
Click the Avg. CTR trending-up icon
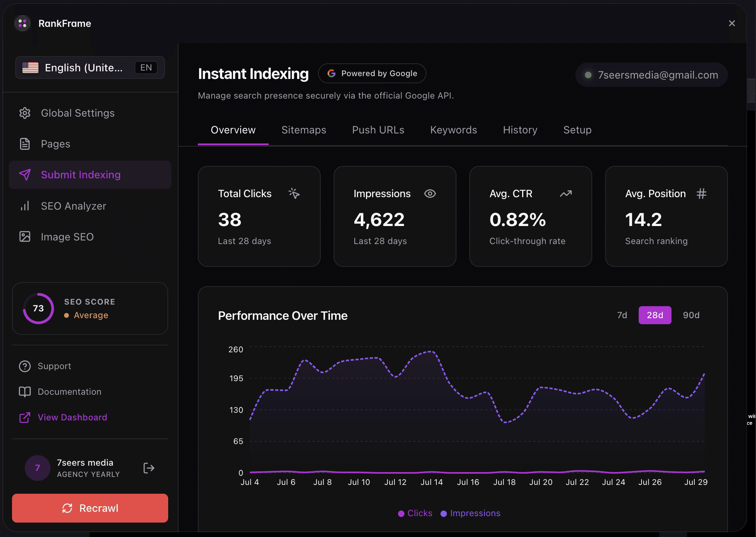[566, 194]
